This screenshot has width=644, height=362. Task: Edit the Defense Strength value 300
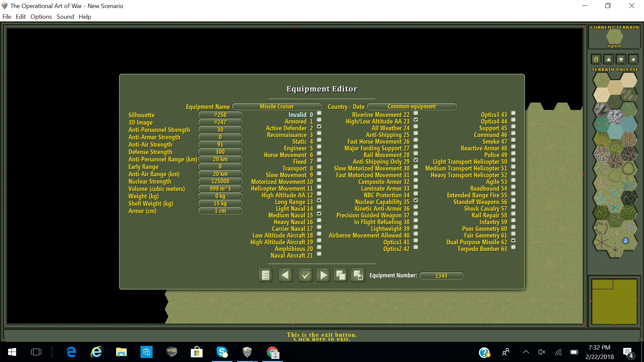[220, 152]
